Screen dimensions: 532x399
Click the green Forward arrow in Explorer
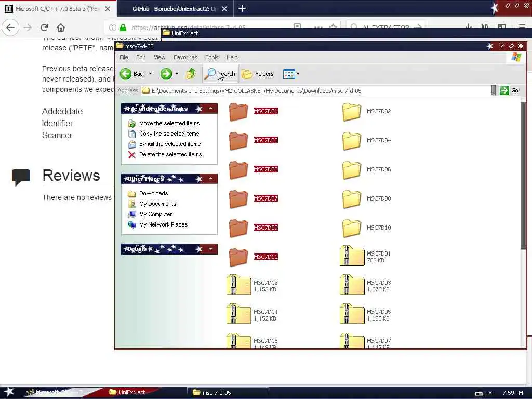click(166, 74)
